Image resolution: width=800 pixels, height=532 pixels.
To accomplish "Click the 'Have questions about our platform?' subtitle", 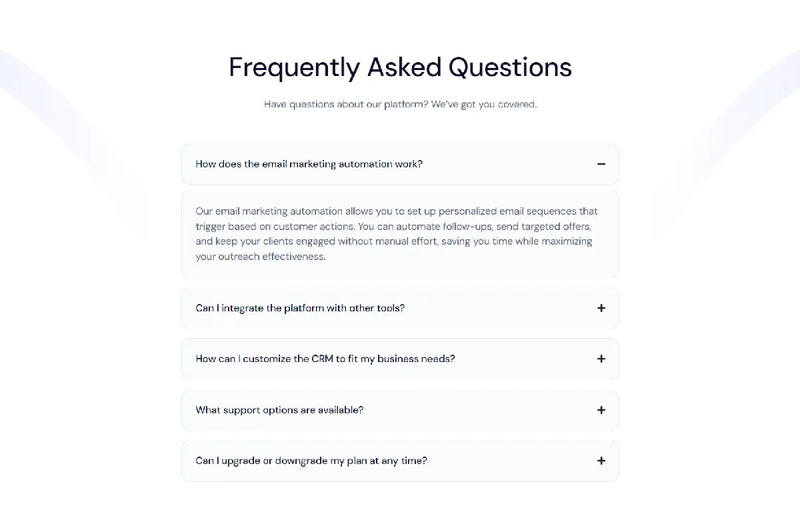I will coord(400,105).
